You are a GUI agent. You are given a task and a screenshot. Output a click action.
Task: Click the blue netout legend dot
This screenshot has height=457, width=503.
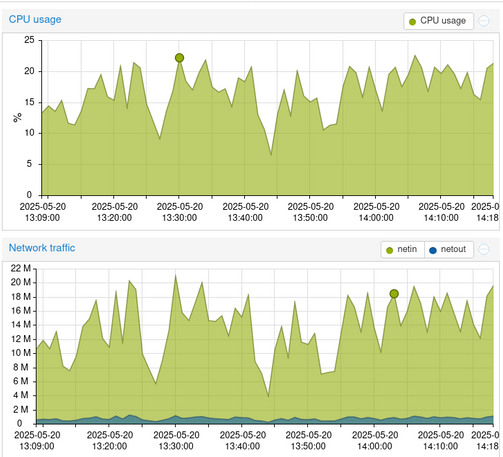click(433, 250)
